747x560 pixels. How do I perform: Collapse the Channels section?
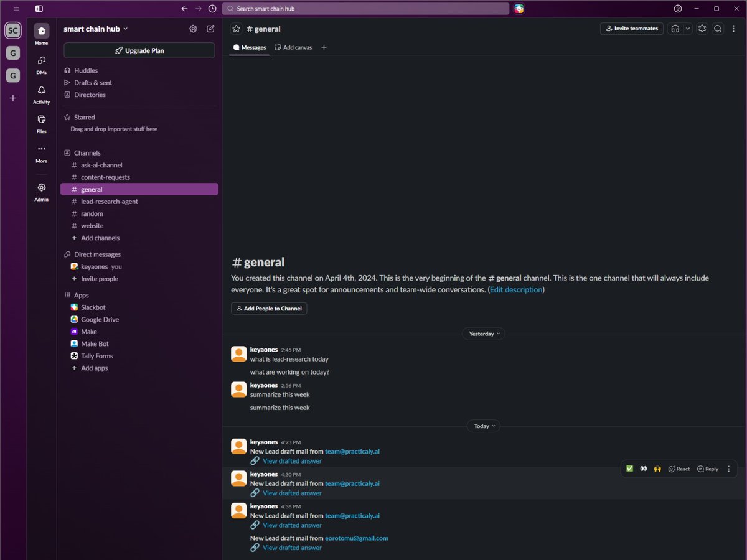pyautogui.click(x=82, y=153)
